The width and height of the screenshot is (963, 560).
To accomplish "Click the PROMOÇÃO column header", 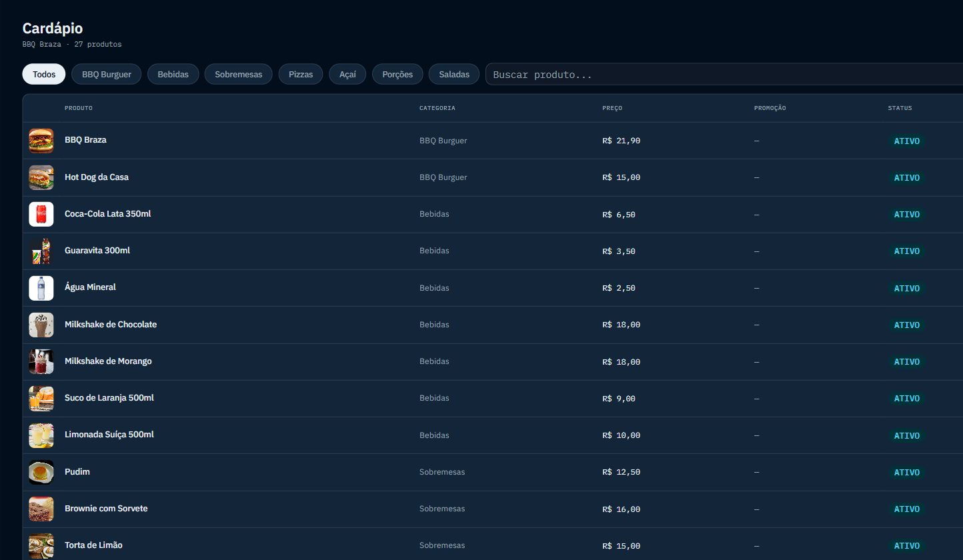I will tap(770, 108).
